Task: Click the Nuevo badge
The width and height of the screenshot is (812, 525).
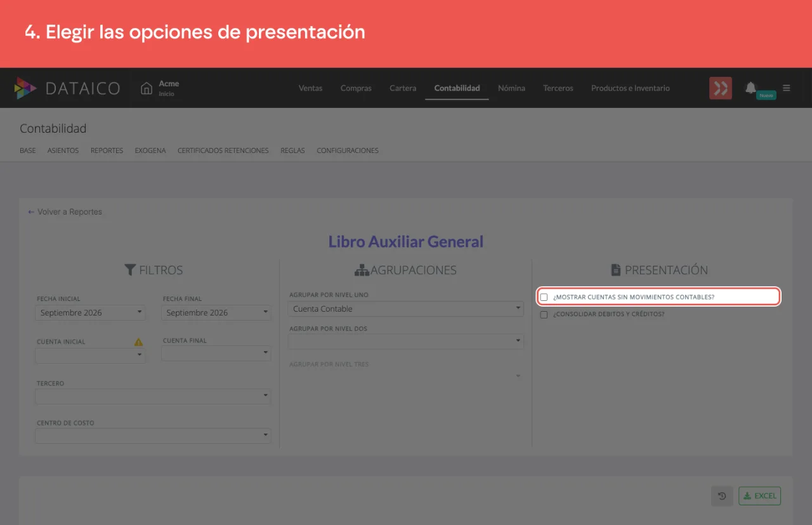Action: pyautogui.click(x=766, y=95)
